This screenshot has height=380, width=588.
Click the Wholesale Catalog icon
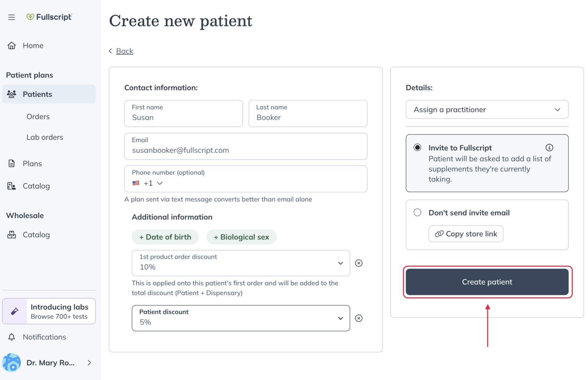[11, 234]
